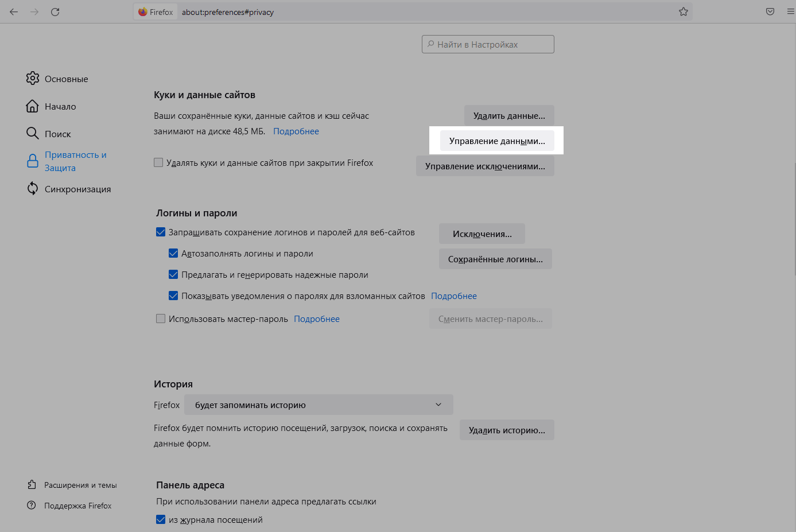Toggle из журнала посещений checkbox

point(161,519)
